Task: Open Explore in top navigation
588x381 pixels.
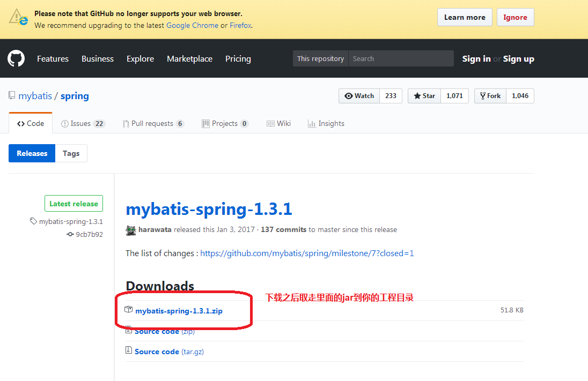Action: (x=140, y=59)
